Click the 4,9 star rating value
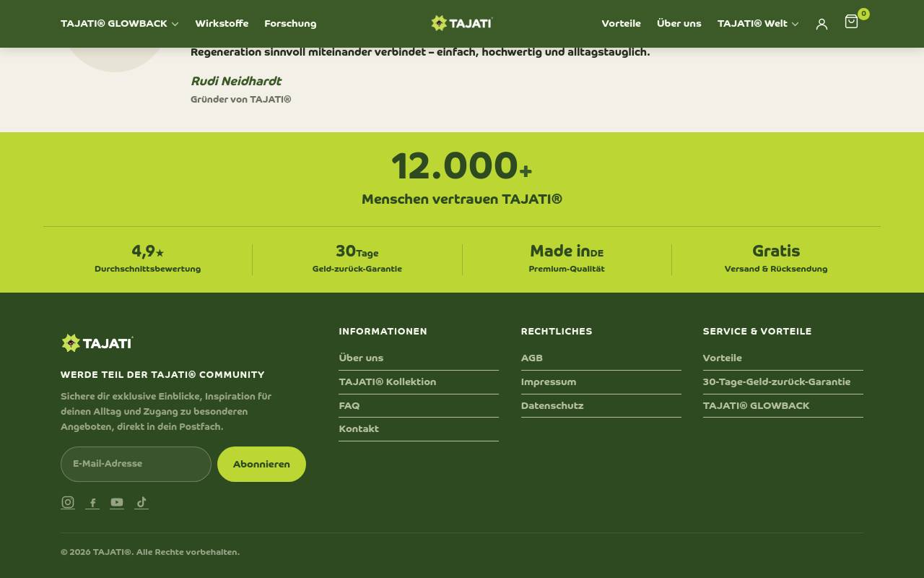Viewport: 924px width, 578px height. [x=148, y=251]
